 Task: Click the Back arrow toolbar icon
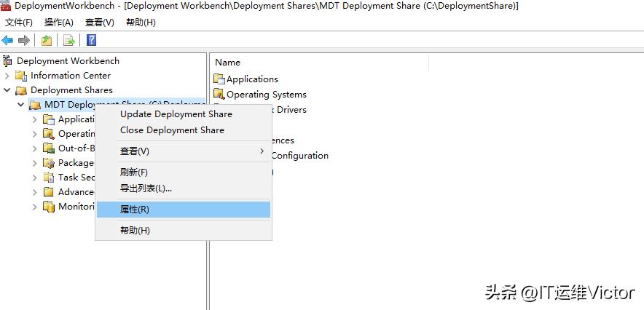8,40
